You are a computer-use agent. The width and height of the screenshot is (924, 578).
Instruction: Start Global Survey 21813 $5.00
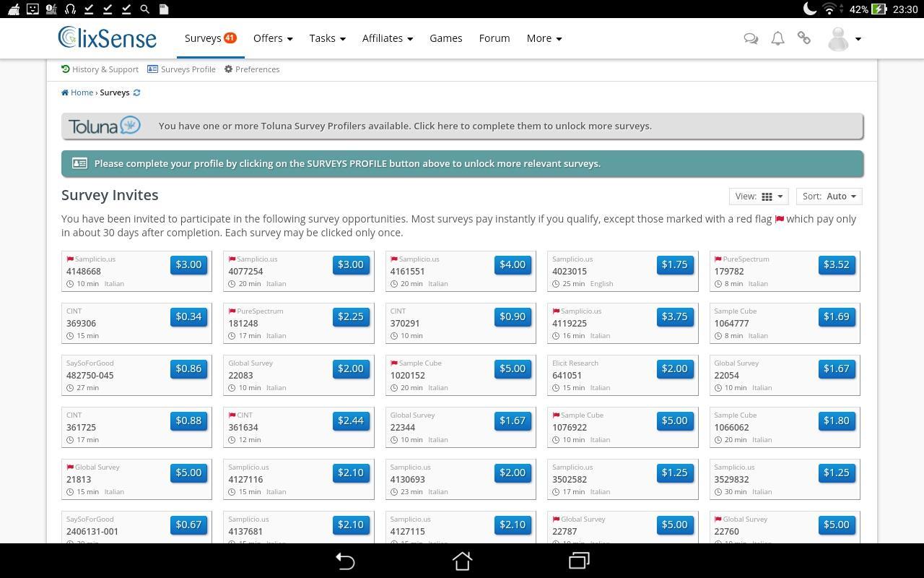pyautogui.click(x=188, y=473)
